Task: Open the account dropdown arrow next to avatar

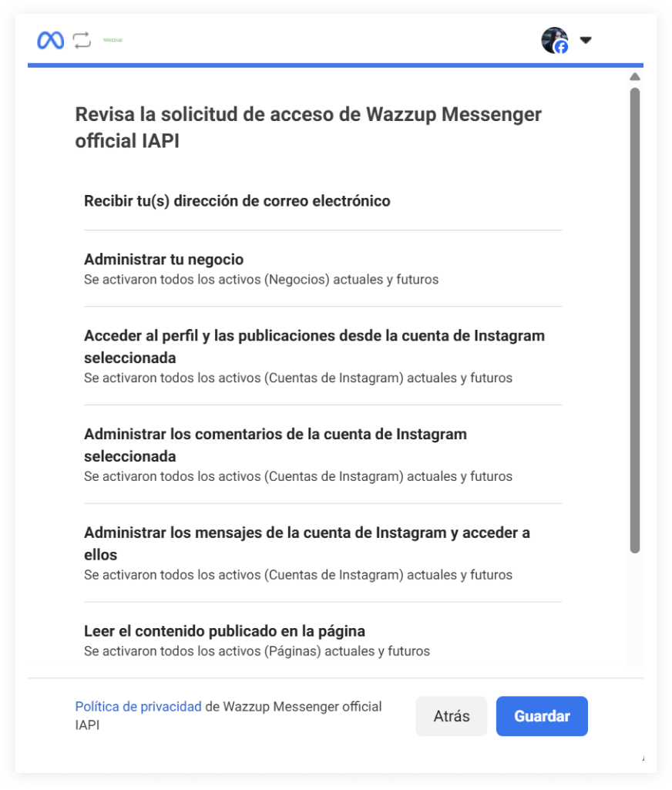Action: click(586, 39)
